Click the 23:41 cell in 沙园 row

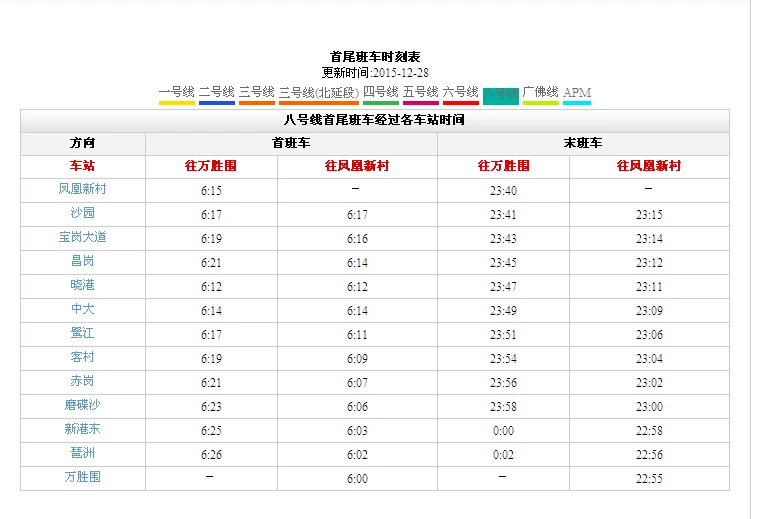coord(503,214)
